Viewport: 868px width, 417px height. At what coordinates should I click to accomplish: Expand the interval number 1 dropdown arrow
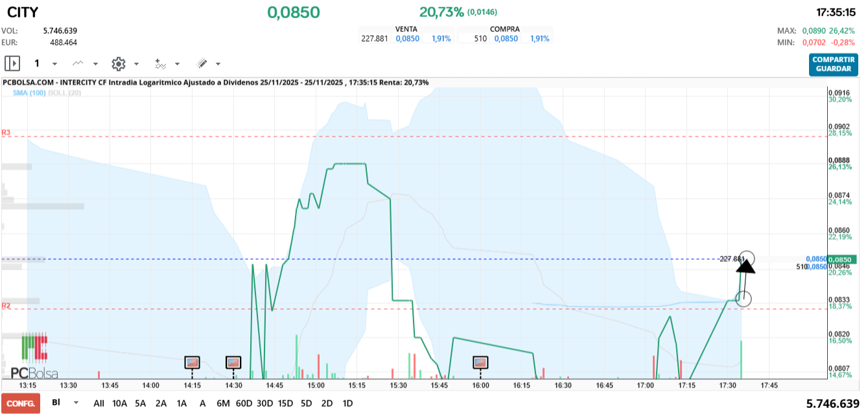point(54,64)
